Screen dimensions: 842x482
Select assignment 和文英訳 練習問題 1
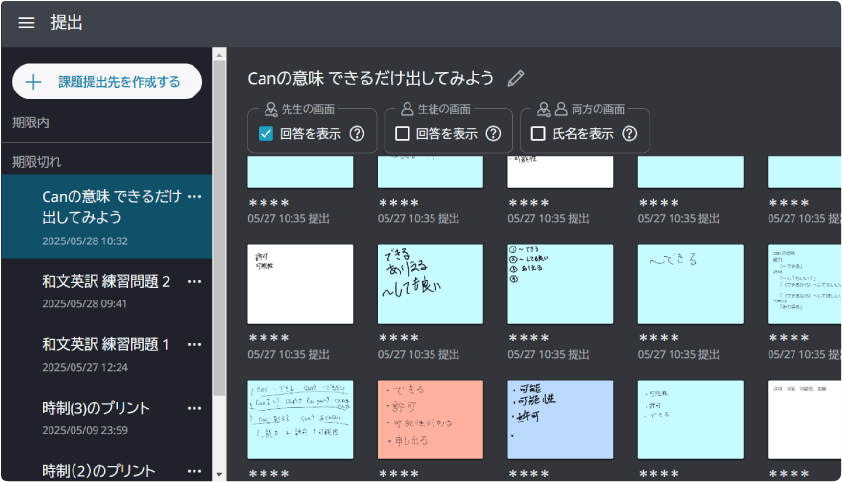click(107, 354)
